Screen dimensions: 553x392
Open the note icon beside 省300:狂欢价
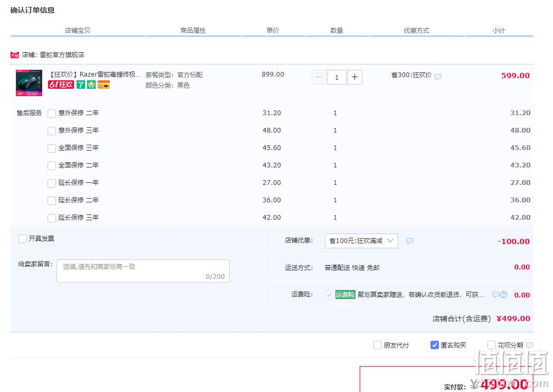[x=438, y=77]
